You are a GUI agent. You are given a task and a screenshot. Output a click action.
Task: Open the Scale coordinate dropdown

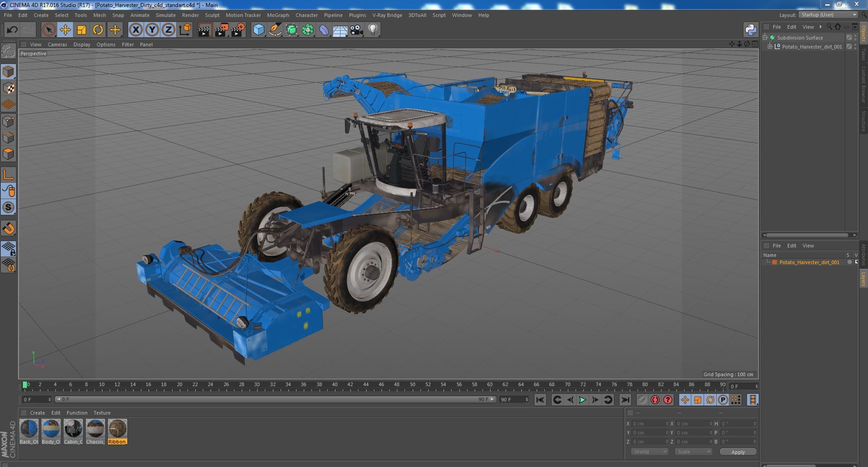point(693,452)
